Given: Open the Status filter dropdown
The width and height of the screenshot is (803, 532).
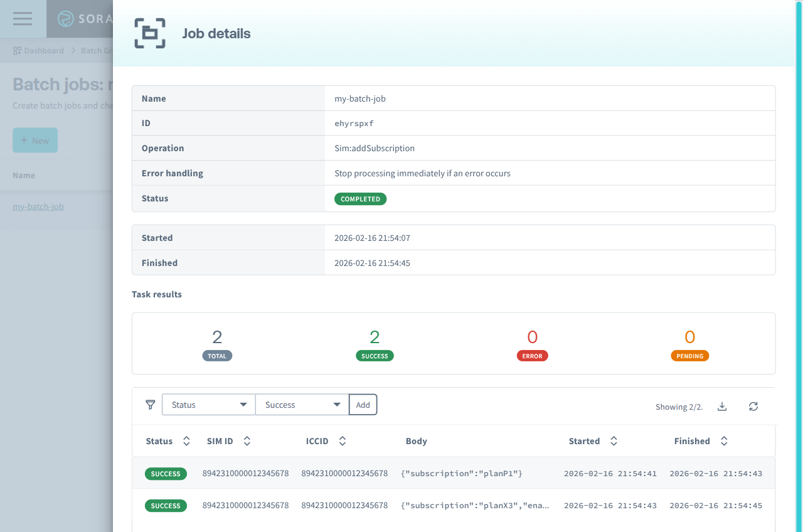Looking at the screenshot, I should pos(208,405).
